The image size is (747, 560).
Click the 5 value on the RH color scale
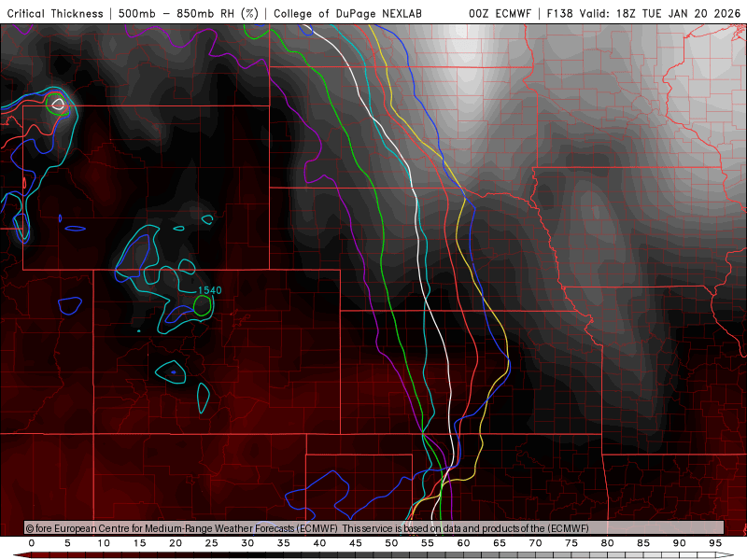point(67,543)
